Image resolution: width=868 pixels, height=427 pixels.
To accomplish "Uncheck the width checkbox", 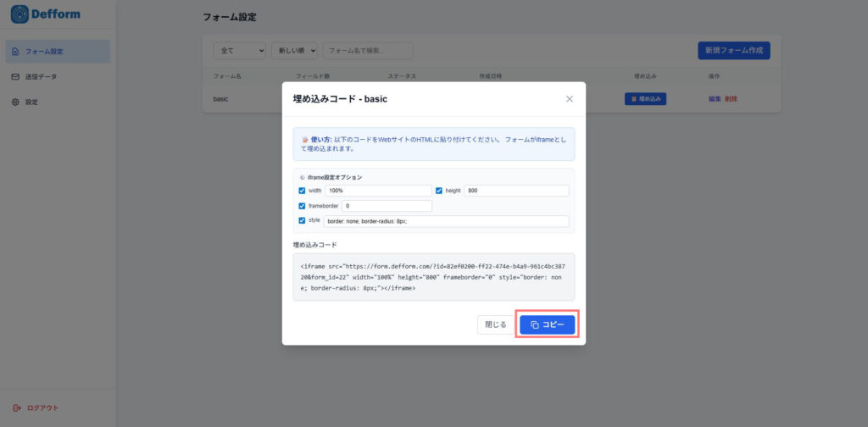I will [x=302, y=191].
